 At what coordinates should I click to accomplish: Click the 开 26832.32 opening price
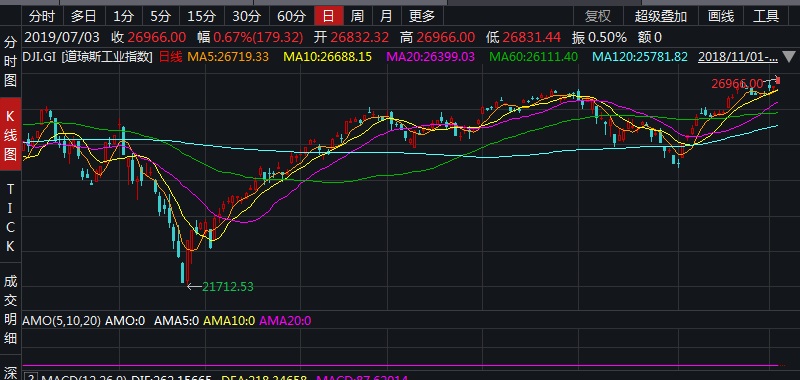click(x=352, y=37)
